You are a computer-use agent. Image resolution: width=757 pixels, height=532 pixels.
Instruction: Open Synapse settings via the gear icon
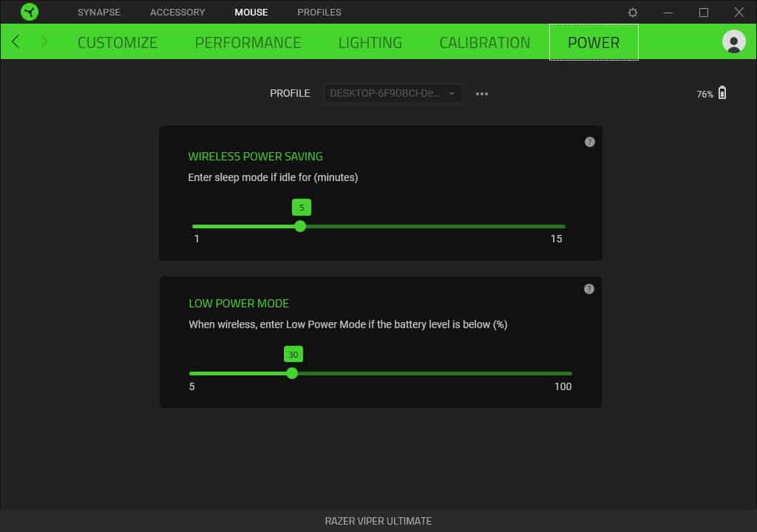point(633,12)
